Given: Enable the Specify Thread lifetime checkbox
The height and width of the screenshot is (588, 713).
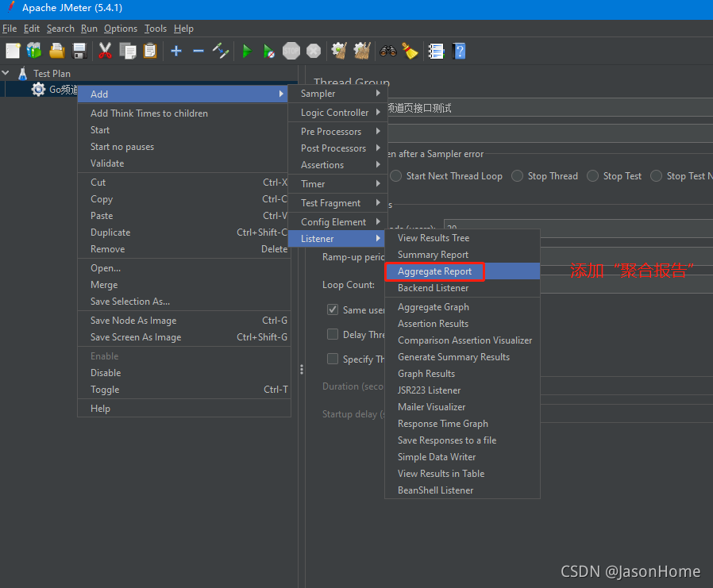Looking at the screenshot, I should tap(333, 359).
